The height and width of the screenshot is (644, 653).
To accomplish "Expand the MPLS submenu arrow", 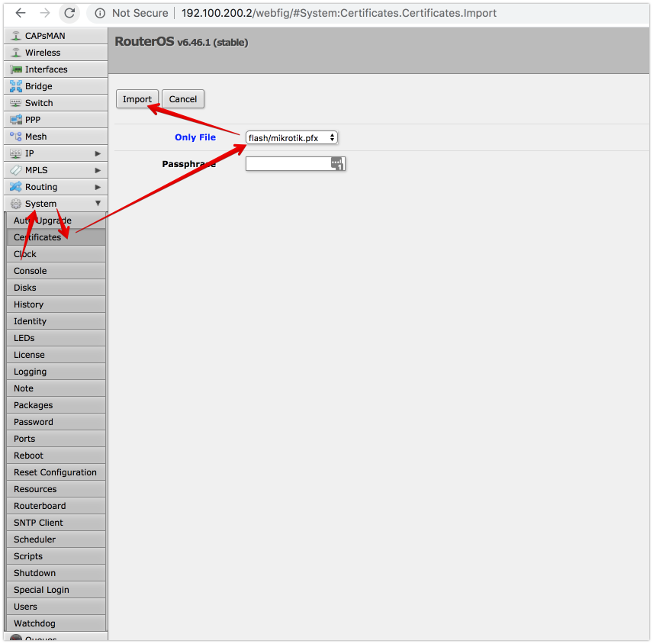I will pyautogui.click(x=98, y=170).
